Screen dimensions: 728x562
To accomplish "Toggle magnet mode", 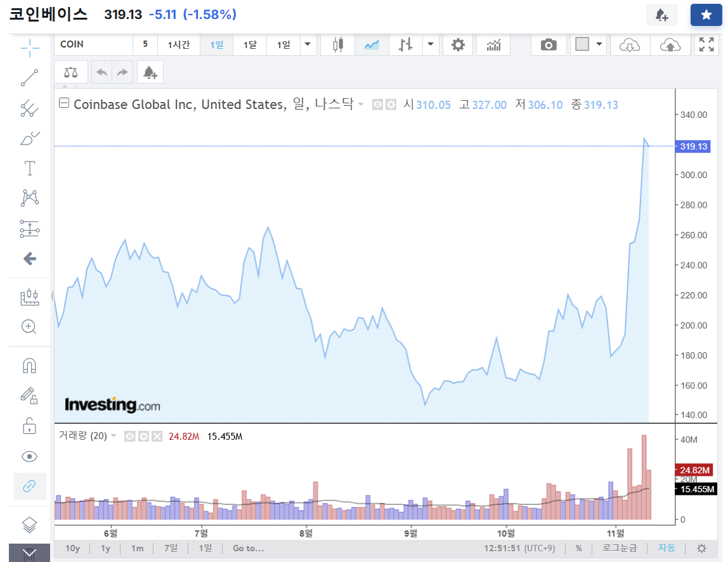I will [29, 366].
